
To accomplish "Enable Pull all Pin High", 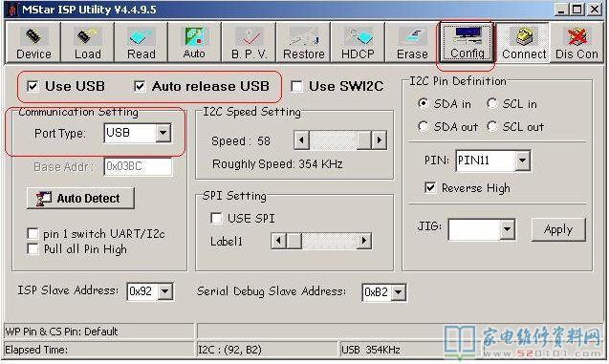I will coord(33,248).
